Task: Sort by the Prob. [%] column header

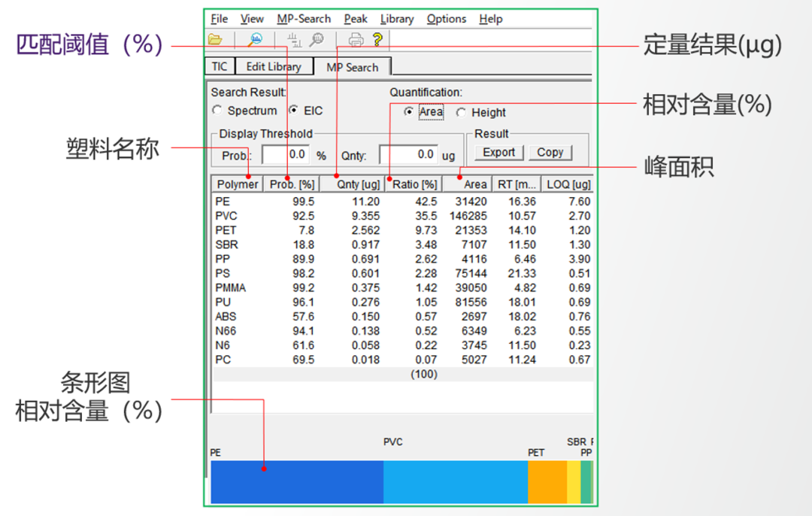Action: point(292,184)
